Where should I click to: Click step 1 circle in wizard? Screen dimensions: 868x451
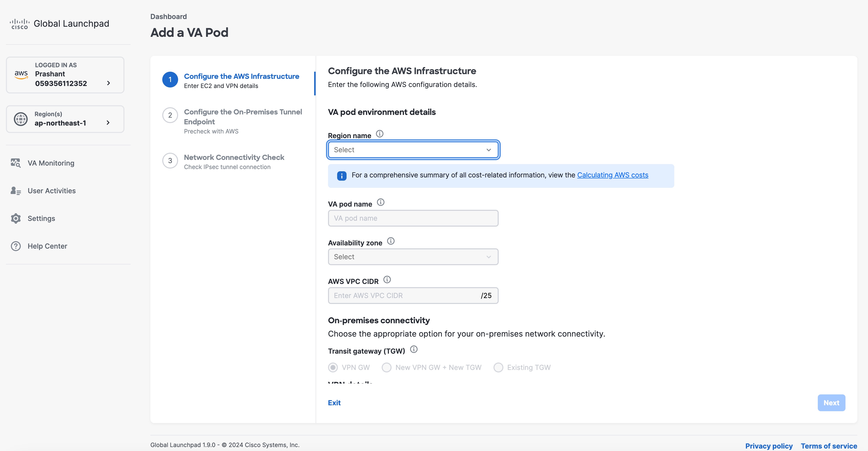(x=170, y=80)
